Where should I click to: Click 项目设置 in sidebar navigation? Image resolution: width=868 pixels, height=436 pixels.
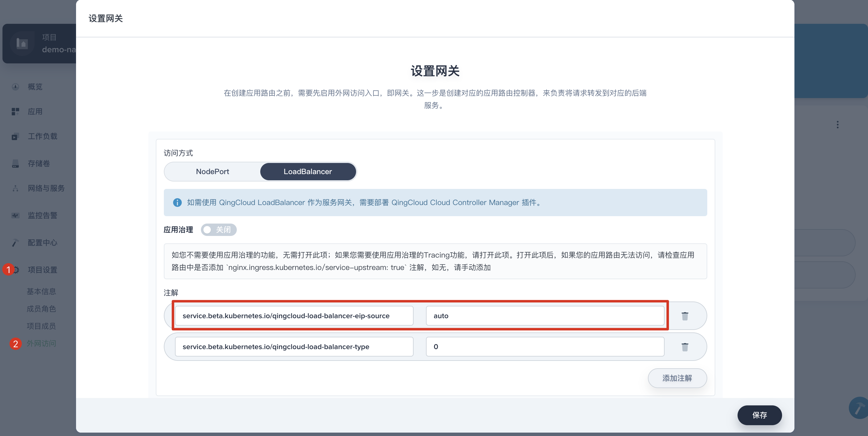pyautogui.click(x=42, y=270)
